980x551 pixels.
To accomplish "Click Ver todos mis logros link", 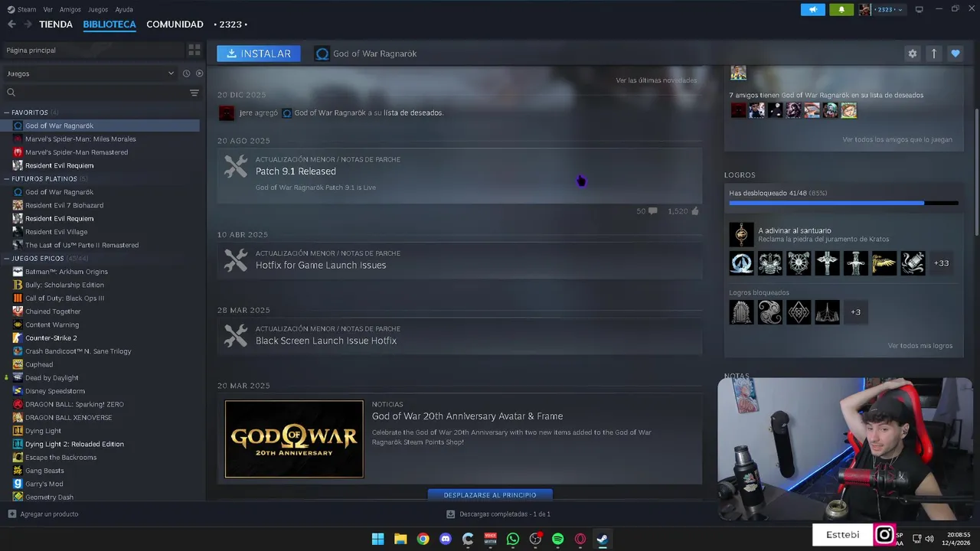I will tap(920, 346).
